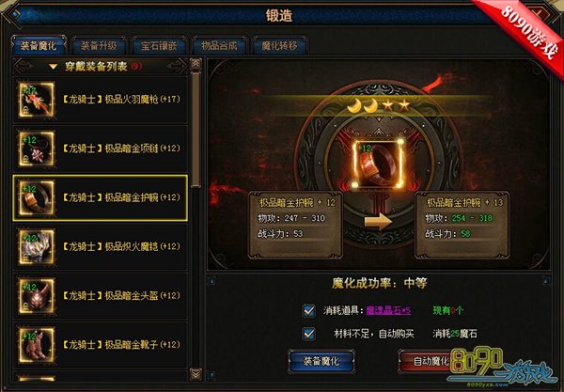The height and width of the screenshot is (392, 564).
Task: Click the equipment list scrollbar thumb
Action: (196, 130)
